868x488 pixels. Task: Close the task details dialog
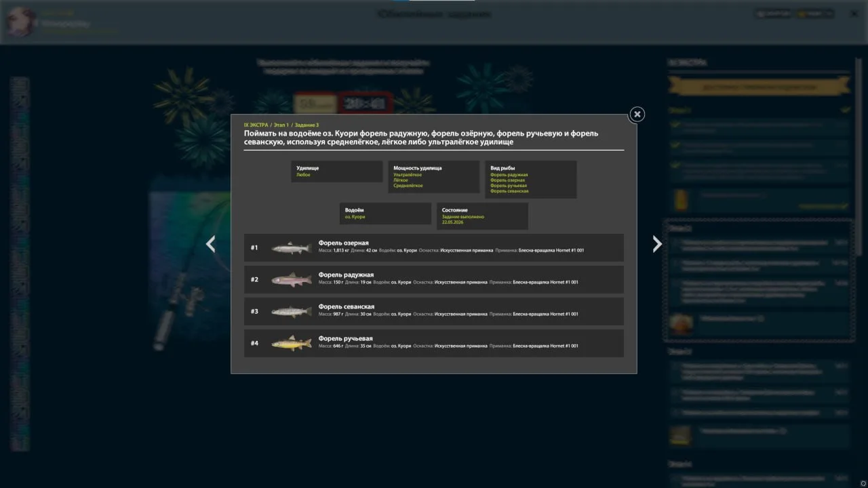click(637, 115)
